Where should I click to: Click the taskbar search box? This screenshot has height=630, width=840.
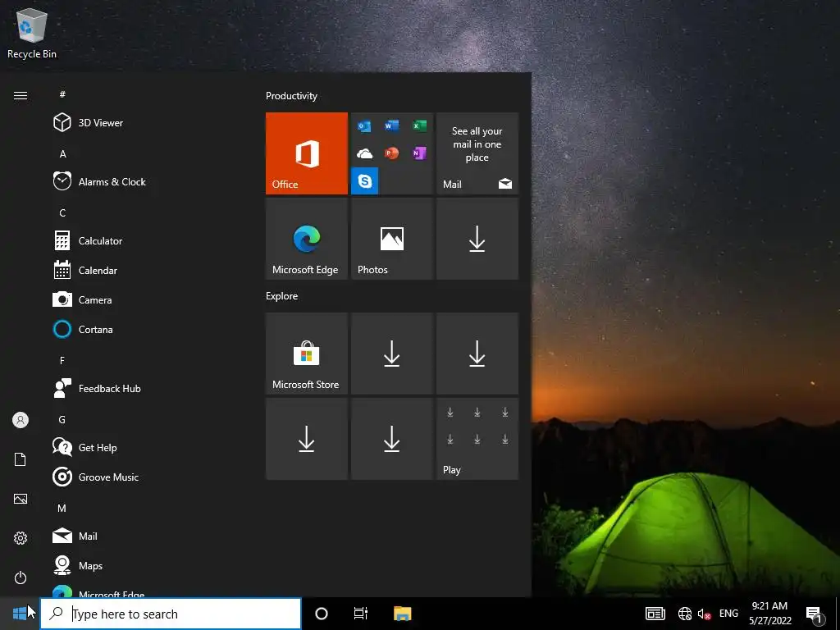[171, 614]
